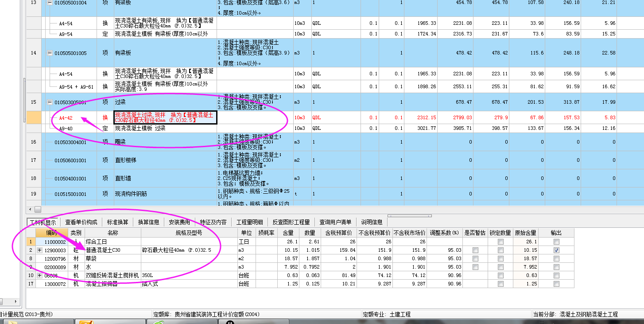Click the horizontal scrollbar thumb
Screen dimensions: 644x324
38,209
